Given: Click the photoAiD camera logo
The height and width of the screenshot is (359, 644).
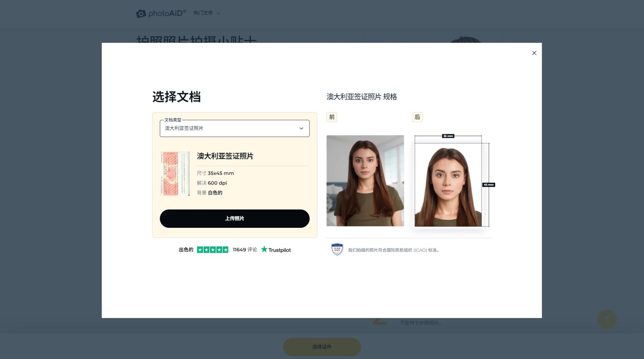Looking at the screenshot, I should pos(141,13).
